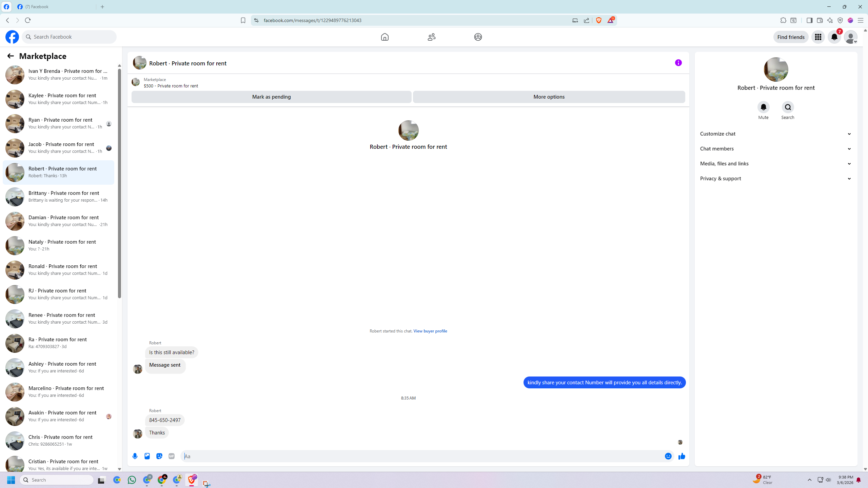Open the GIF picker
Screen dimensions: 868x488
click(172, 456)
